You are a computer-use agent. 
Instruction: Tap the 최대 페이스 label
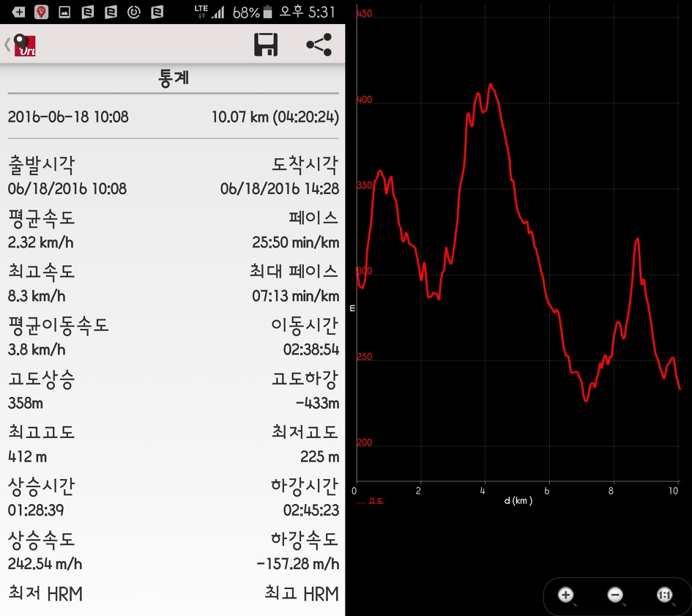[294, 271]
